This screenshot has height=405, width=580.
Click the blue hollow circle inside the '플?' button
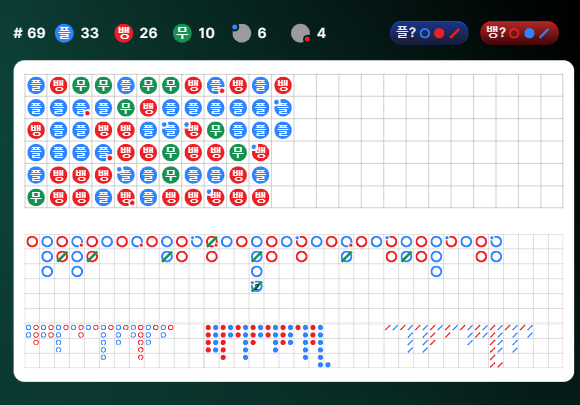point(425,34)
